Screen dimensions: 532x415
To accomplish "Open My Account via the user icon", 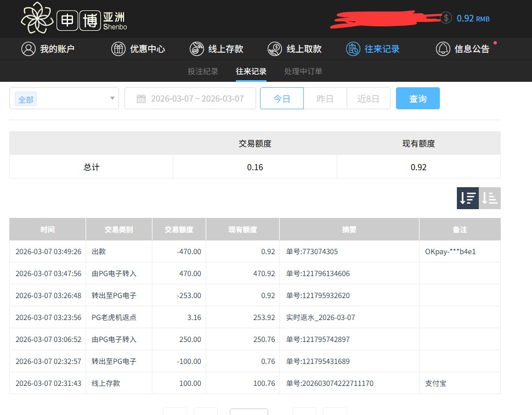I will 28,49.
